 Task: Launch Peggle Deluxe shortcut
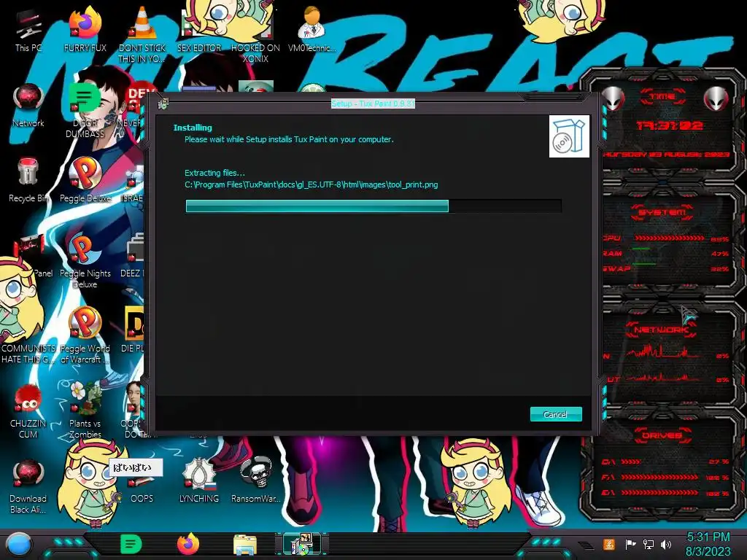coord(85,180)
